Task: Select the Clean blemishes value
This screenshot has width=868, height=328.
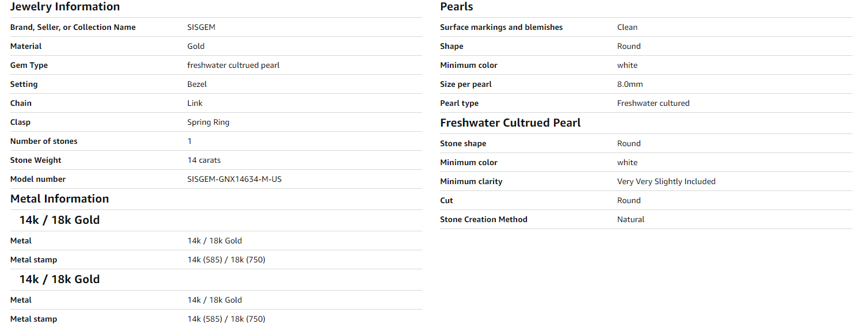Action: [x=627, y=27]
